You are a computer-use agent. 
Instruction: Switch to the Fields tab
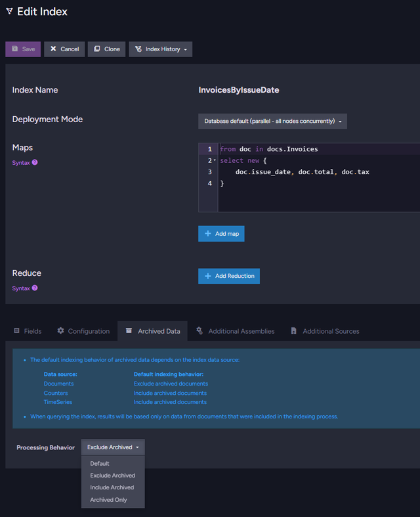(x=28, y=331)
